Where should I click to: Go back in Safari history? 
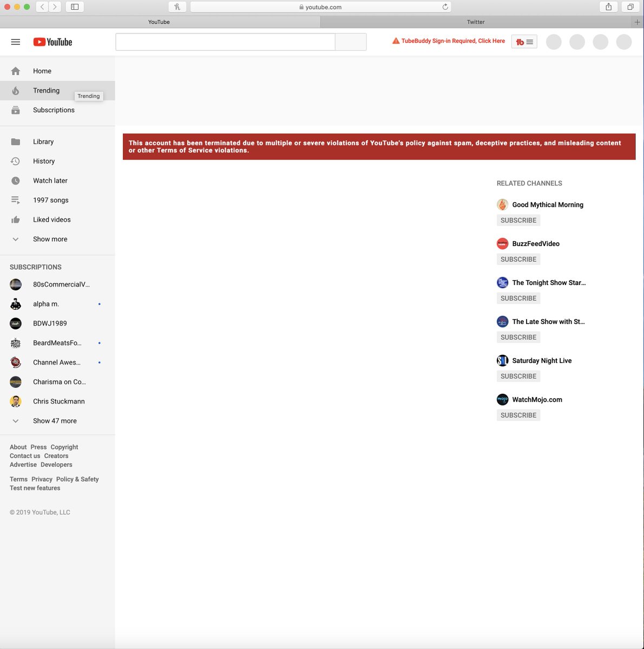click(42, 7)
